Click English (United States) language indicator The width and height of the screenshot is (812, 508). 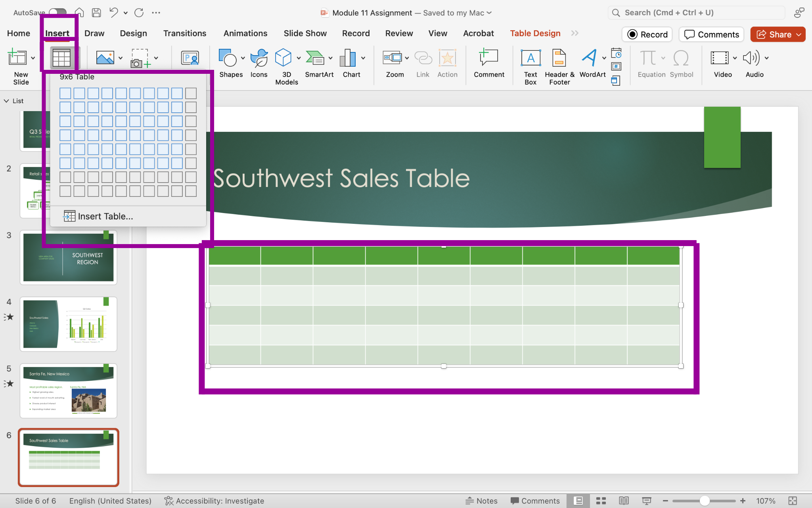110,501
